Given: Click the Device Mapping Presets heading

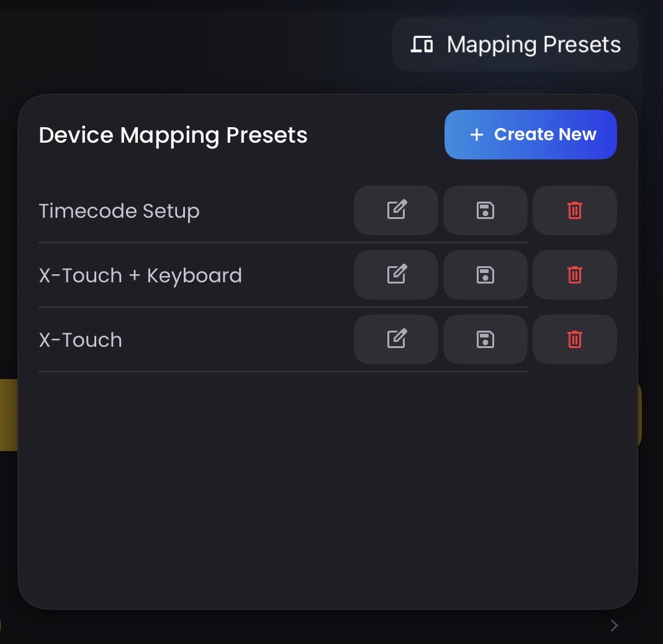Looking at the screenshot, I should pyautogui.click(x=173, y=135).
